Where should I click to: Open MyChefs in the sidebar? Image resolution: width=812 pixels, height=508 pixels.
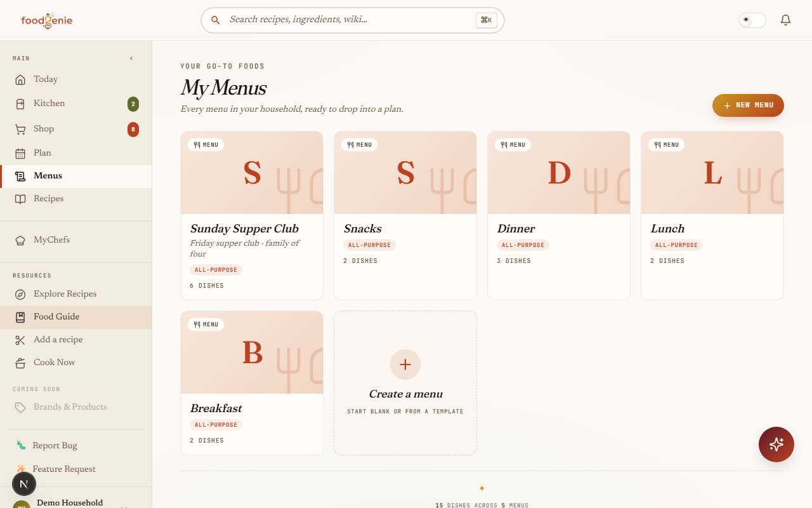(x=76, y=240)
